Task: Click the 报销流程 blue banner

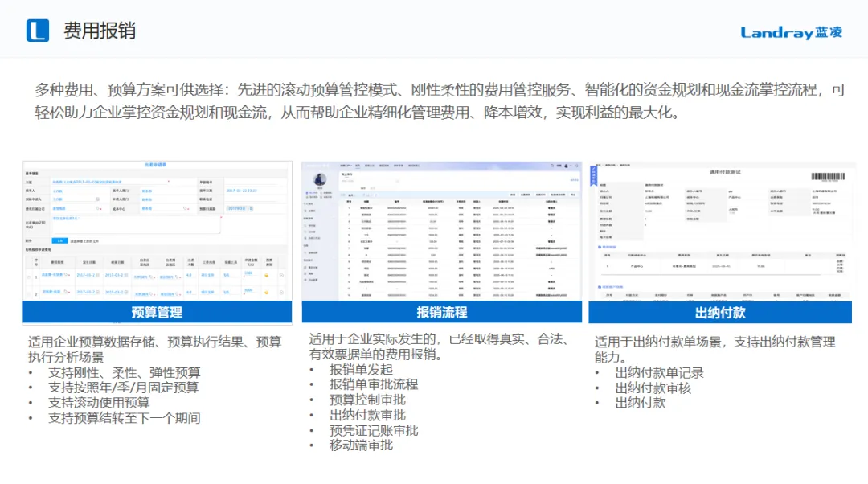Action: pyautogui.click(x=441, y=312)
